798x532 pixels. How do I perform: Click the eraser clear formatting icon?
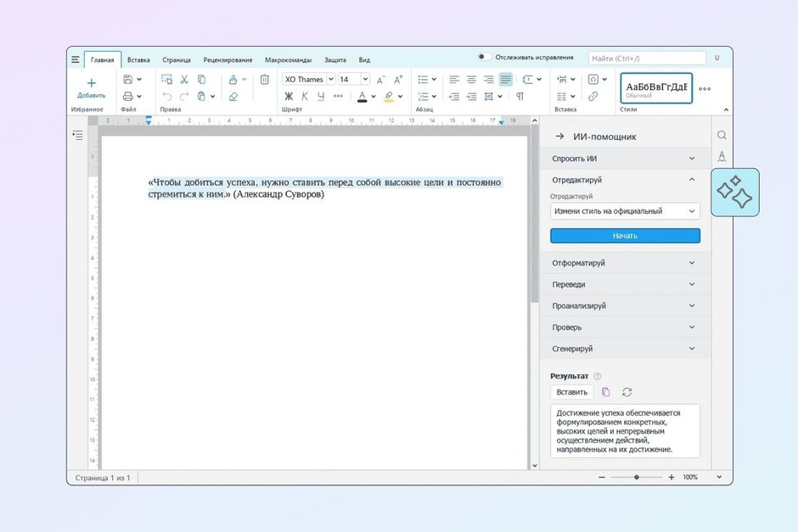233,97
